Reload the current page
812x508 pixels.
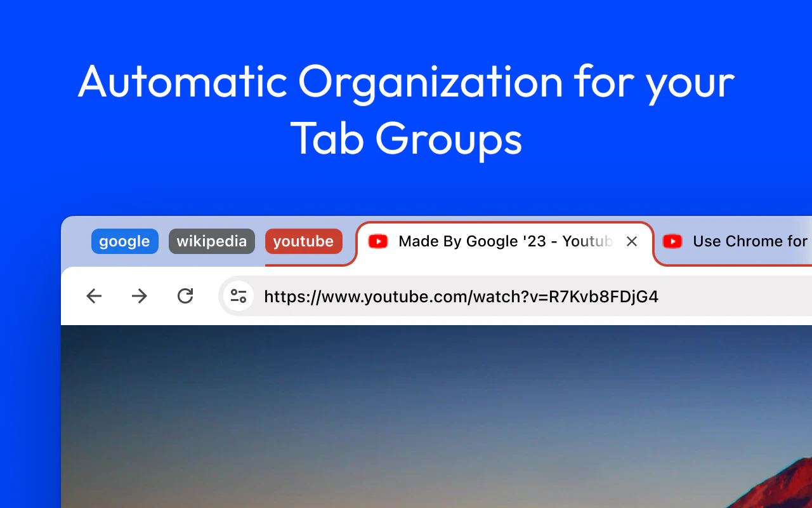click(185, 296)
